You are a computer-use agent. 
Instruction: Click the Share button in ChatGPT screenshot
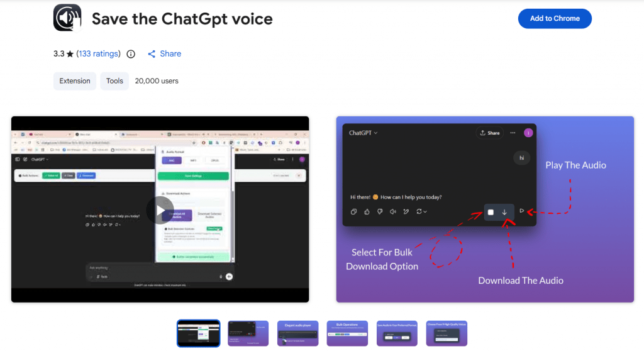click(490, 133)
